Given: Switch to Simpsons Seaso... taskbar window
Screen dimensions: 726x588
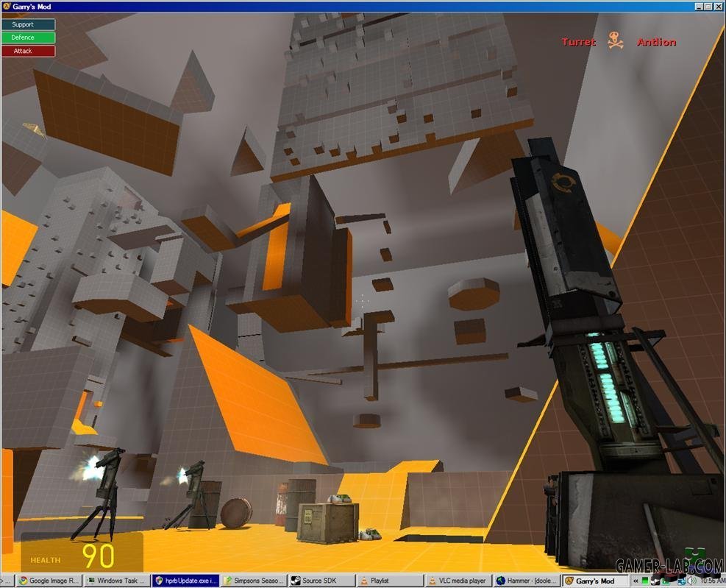Looking at the screenshot, I should pos(253,581).
